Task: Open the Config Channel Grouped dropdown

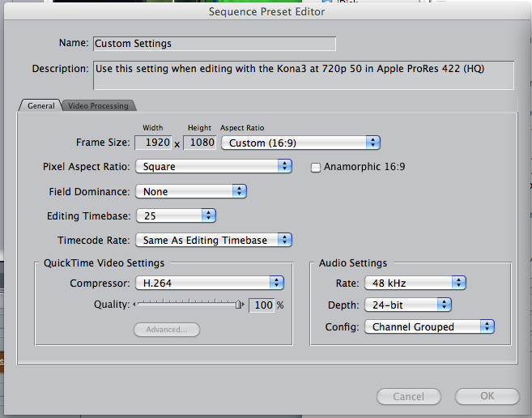Action: point(429,326)
